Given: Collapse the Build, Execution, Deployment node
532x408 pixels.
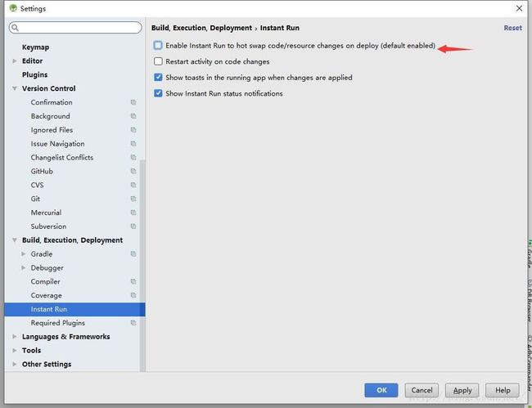Looking at the screenshot, I should (15, 240).
